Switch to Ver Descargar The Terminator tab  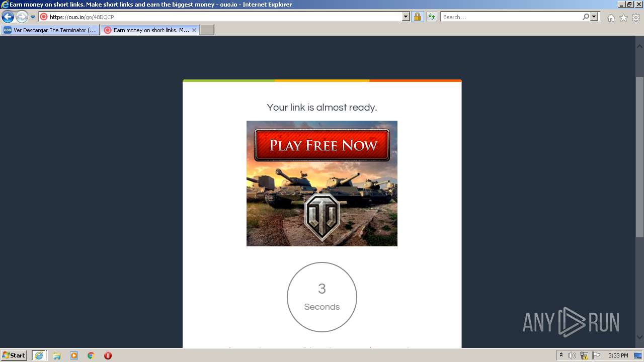(50, 30)
